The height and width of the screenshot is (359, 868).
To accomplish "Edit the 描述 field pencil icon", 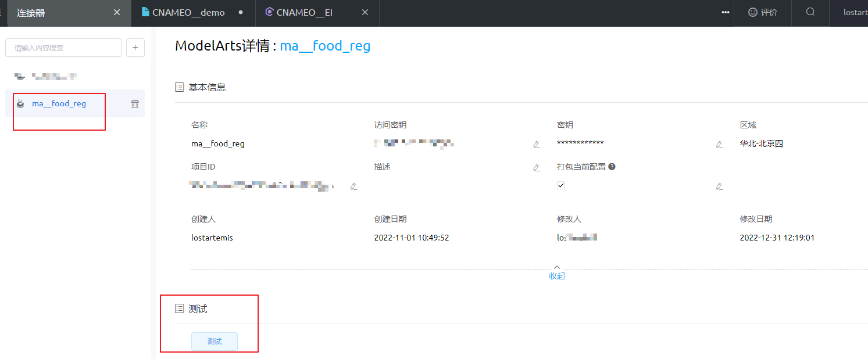I will point(536,168).
